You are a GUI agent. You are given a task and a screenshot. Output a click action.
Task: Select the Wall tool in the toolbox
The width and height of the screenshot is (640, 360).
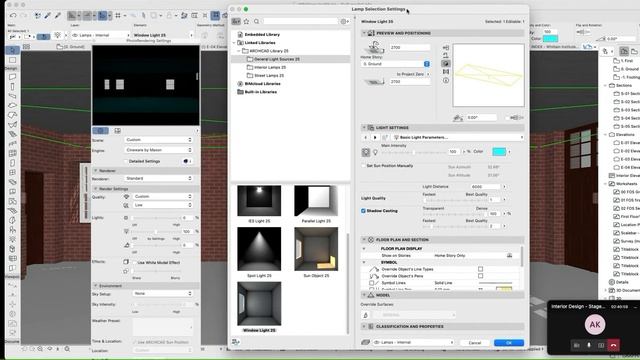coord(12,77)
